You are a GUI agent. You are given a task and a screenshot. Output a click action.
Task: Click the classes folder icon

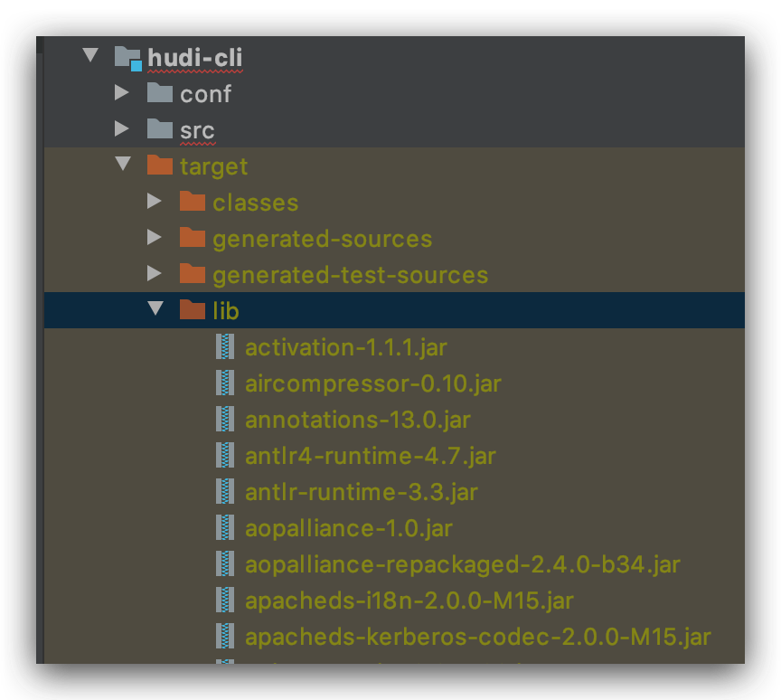(x=193, y=202)
